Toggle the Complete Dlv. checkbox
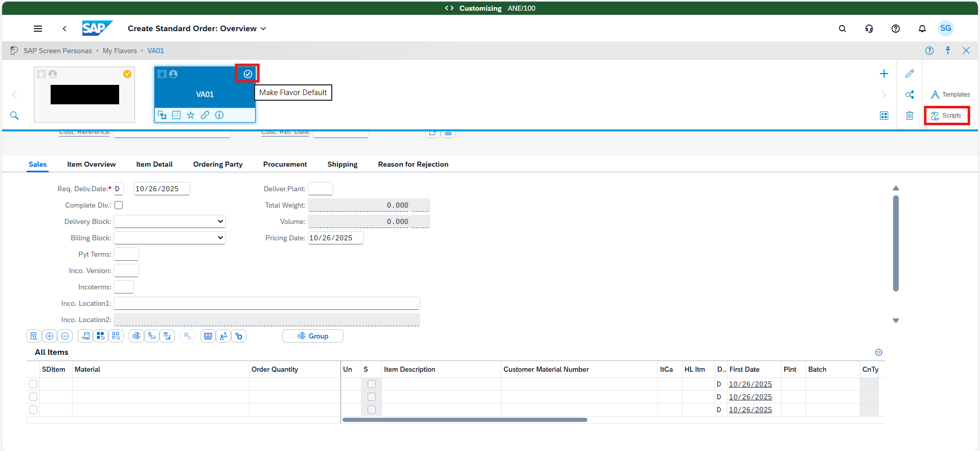The height and width of the screenshot is (451, 980). coord(119,205)
